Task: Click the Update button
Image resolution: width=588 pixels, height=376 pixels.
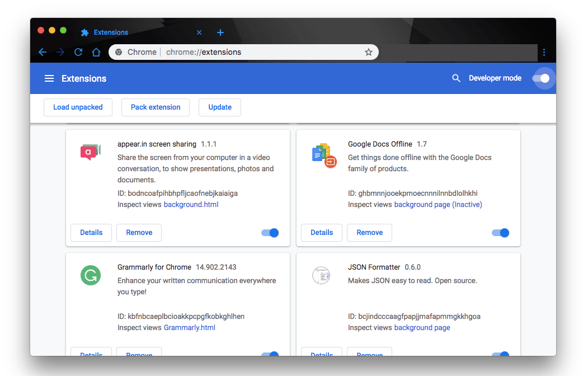Action: click(x=220, y=107)
